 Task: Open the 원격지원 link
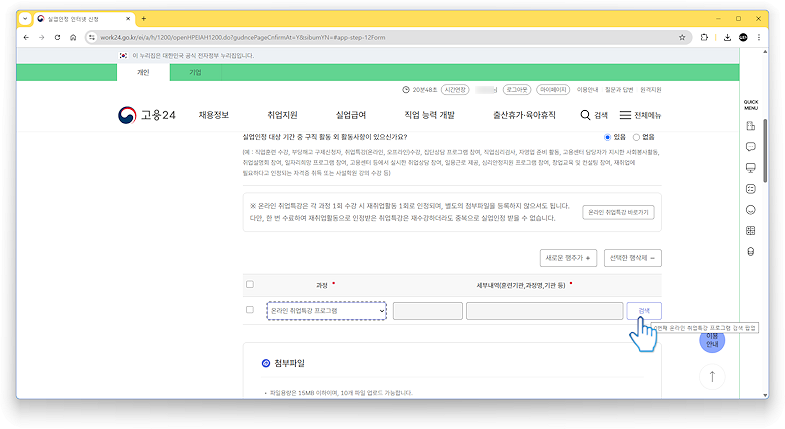click(x=650, y=90)
